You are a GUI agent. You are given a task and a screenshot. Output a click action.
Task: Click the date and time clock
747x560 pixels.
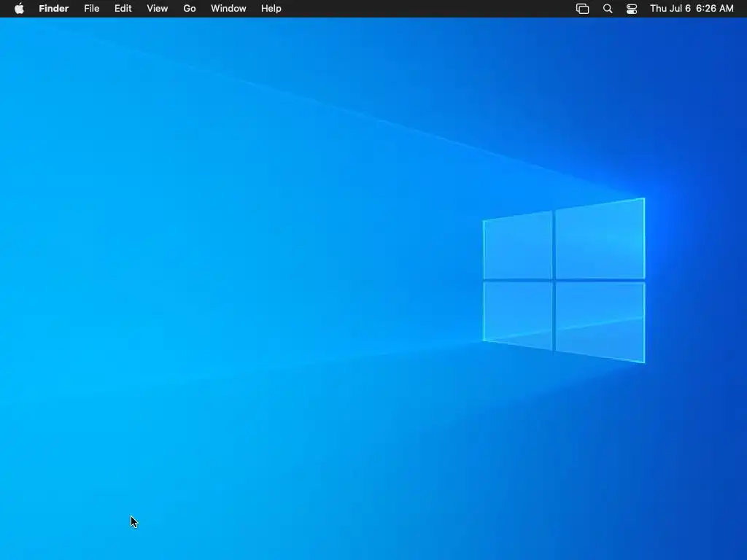tap(692, 9)
